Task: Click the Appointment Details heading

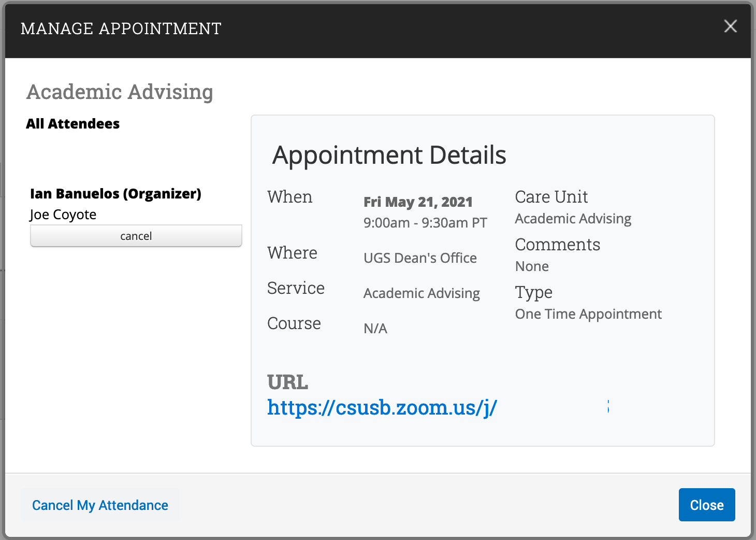Action: pos(389,155)
